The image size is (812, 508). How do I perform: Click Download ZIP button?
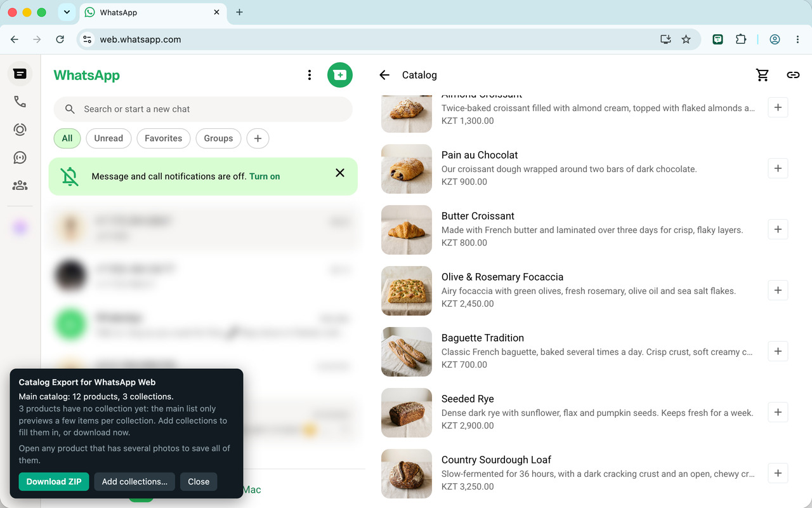click(54, 481)
